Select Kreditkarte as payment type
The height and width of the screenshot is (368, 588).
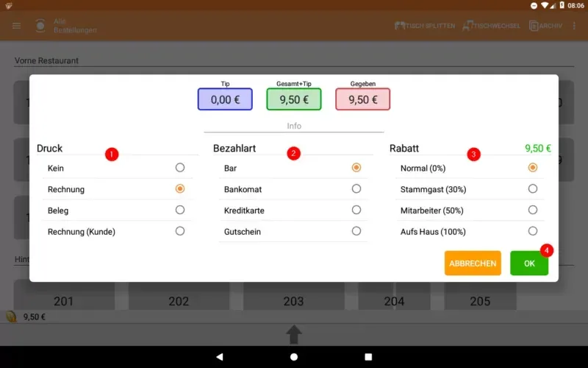(x=356, y=210)
